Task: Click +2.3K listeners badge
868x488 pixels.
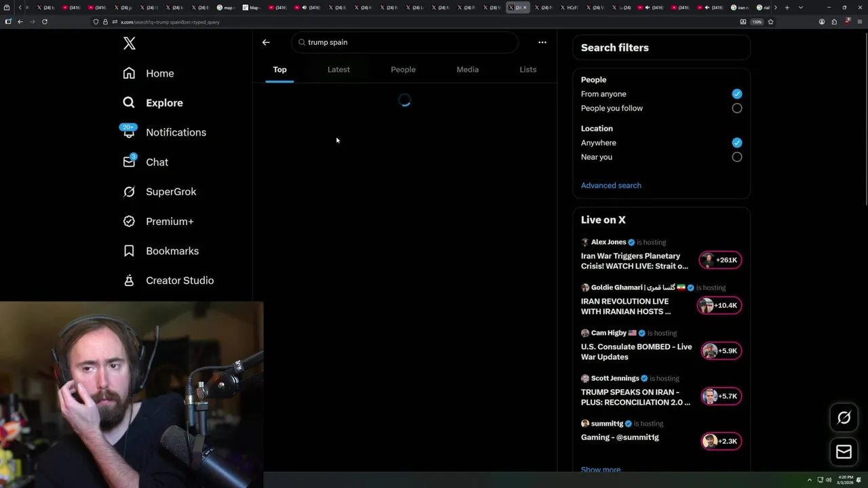Action: (722, 441)
